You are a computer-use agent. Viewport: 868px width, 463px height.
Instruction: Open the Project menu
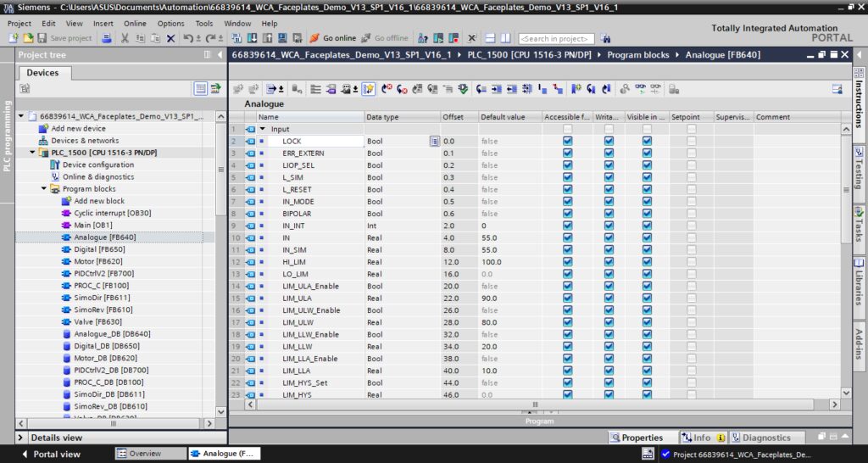19,23
